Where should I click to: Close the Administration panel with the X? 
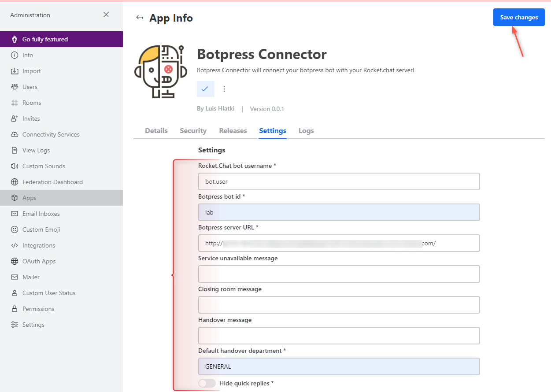[106, 15]
